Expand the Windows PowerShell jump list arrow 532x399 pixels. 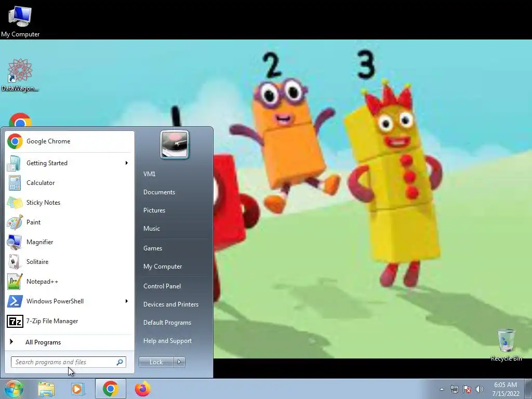(x=127, y=301)
